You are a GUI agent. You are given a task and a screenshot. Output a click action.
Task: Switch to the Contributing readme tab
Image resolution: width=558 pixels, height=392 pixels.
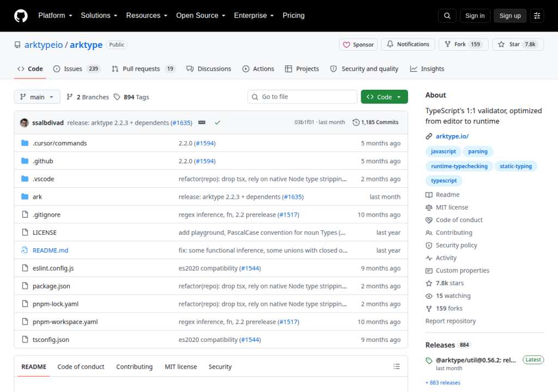134,367
